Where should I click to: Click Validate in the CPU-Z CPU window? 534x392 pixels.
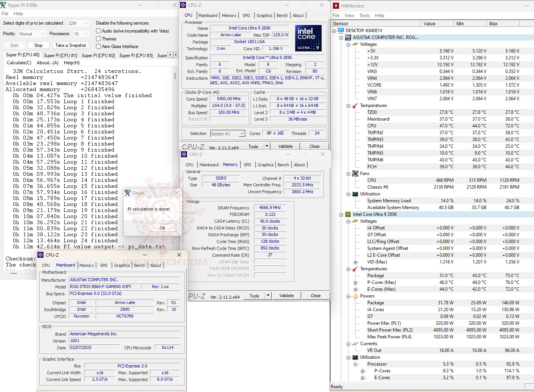point(285,146)
